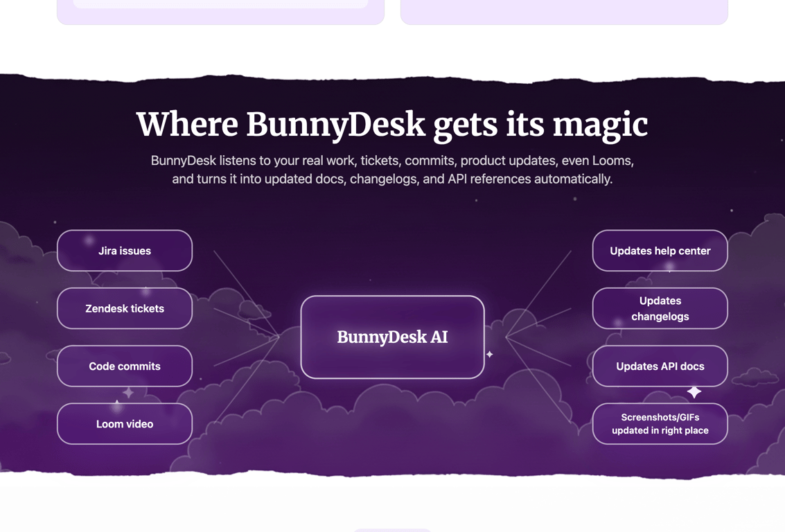Image resolution: width=785 pixels, height=532 pixels.
Task: Click the line 'and turns it into updated docs'
Action: [392, 179]
